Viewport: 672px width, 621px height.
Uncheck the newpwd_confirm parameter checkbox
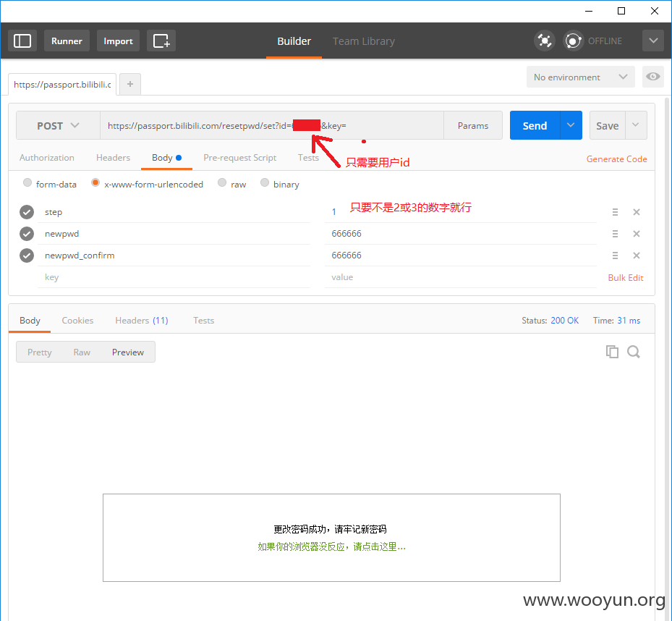(27, 255)
